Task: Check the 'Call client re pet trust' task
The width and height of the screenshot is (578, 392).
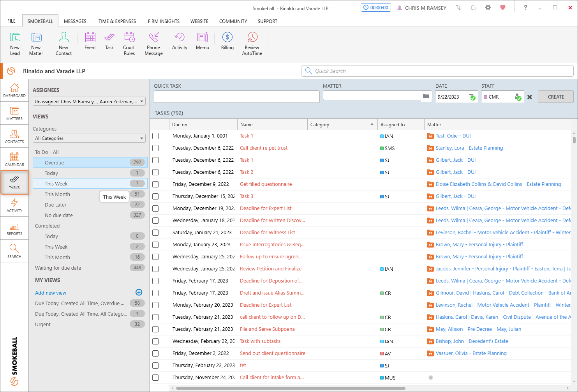Action: click(x=155, y=148)
